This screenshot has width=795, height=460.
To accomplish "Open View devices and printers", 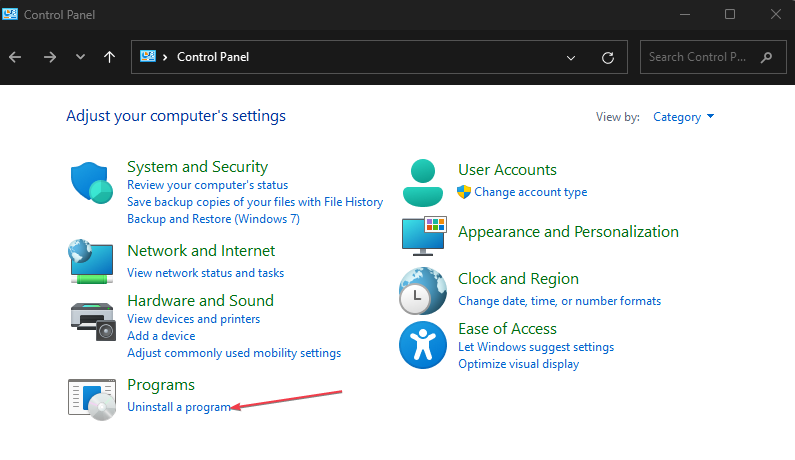I will point(193,319).
